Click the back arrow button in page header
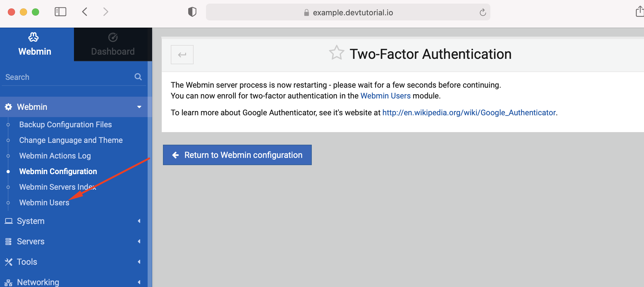644x287 pixels. [182, 55]
